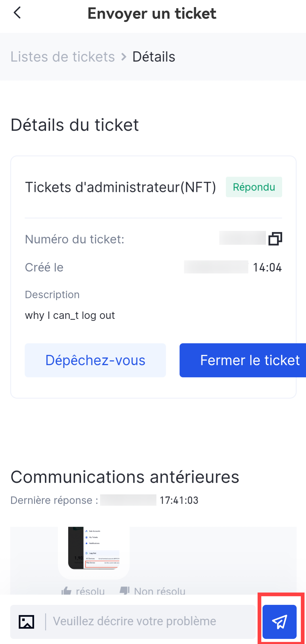This screenshot has width=306, height=644.
Task: Select the Détails breadcrumb item
Action: pyautogui.click(x=154, y=57)
